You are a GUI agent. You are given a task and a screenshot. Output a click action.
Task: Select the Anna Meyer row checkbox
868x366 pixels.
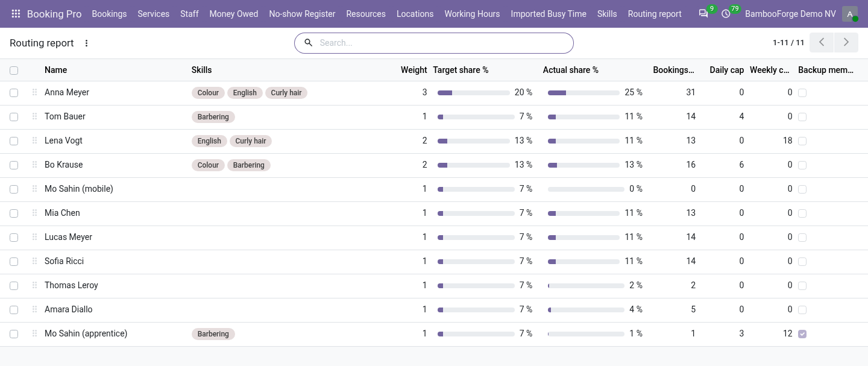coord(14,93)
